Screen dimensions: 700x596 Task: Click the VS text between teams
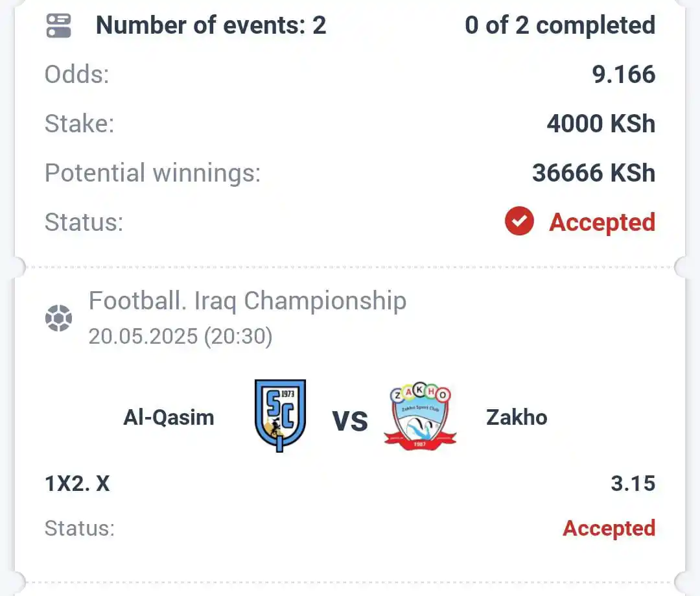[350, 422]
